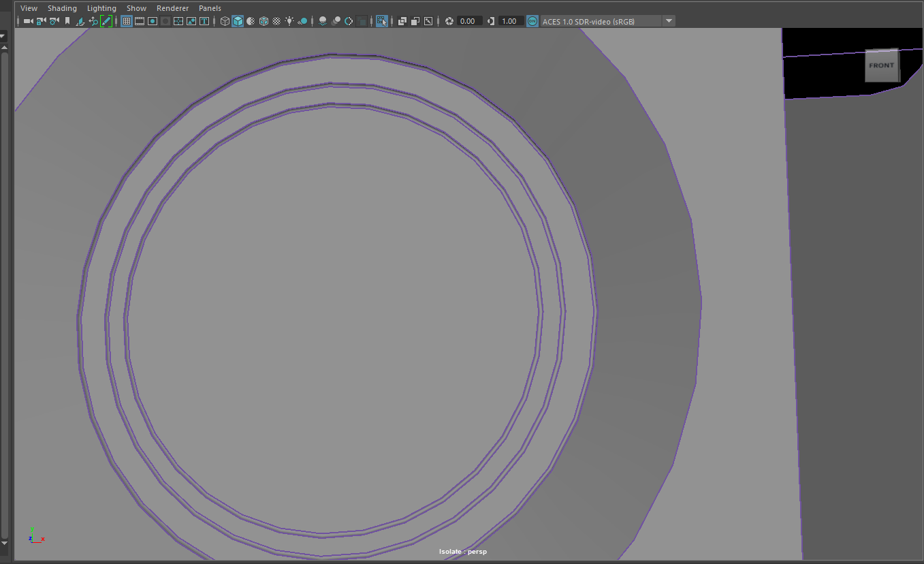Viewport: 924px width, 564px height.
Task: Click the Shadows icon
Action: [302, 21]
